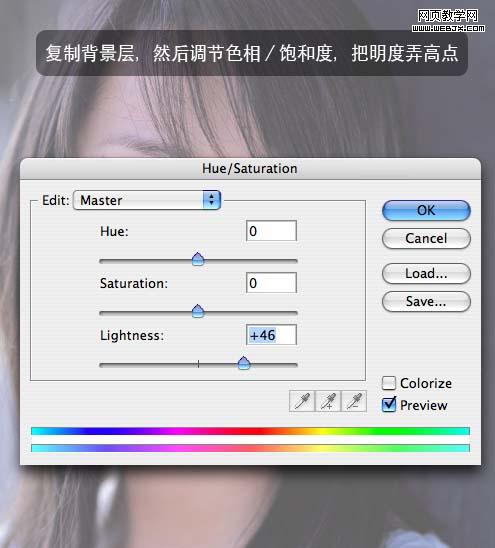Image resolution: width=495 pixels, height=548 pixels.
Task: Click the Save... button
Action: (426, 301)
